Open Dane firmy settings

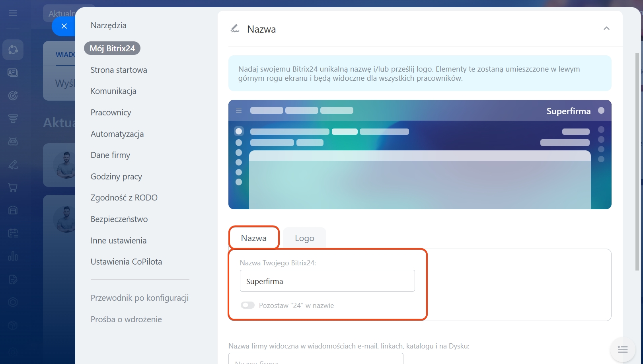[110, 155]
